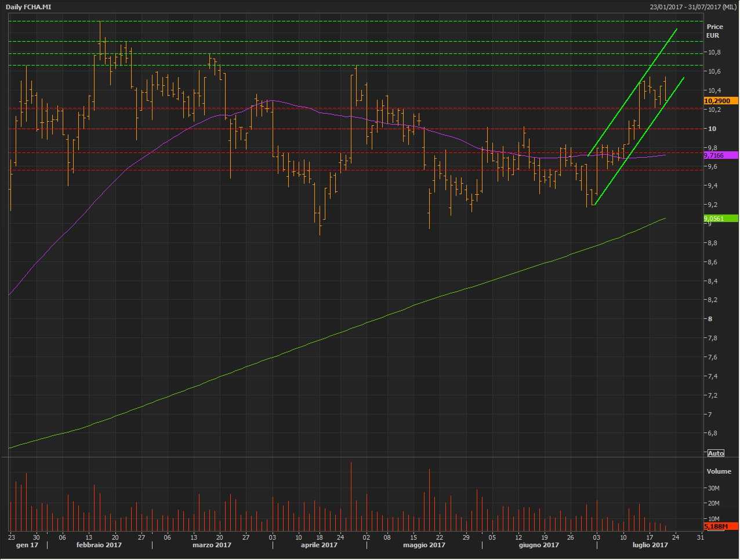Select the Daily FCHA.MI chart title
The image size is (740, 560).
tap(26, 7)
